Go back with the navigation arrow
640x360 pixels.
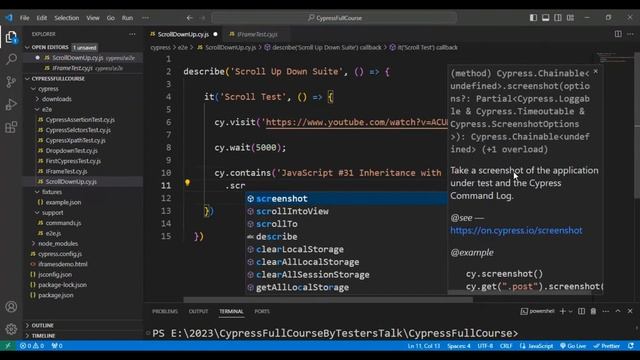189,18
